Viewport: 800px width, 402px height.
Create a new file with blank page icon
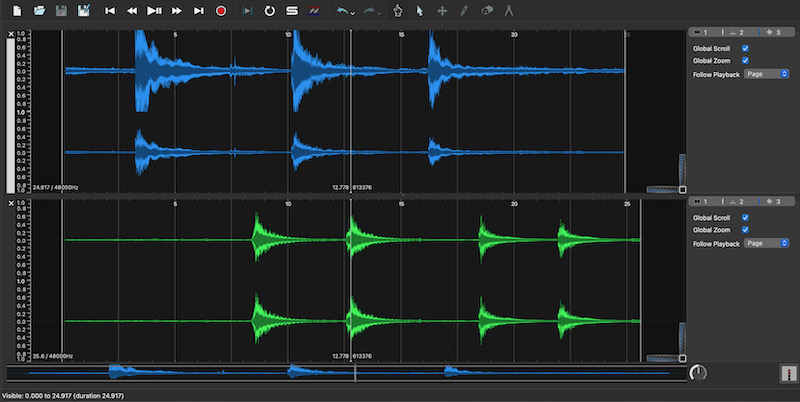click(17, 10)
